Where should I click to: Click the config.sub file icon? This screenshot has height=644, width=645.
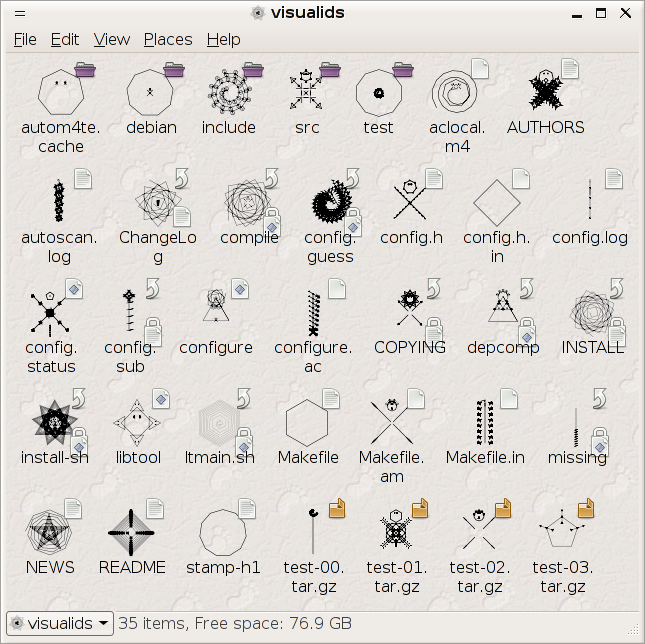tap(129, 310)
